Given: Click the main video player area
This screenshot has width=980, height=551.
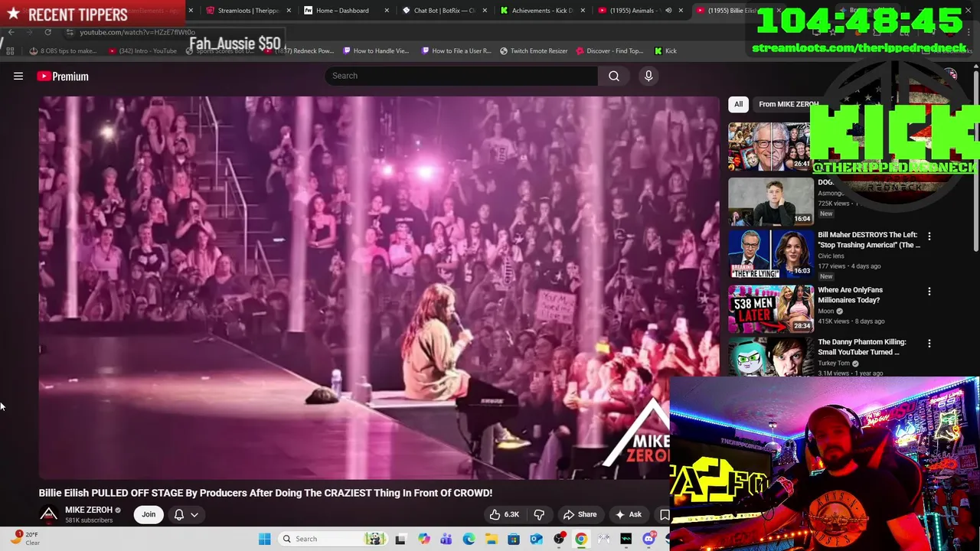Looking at the screenshot, I should coord(379,288).
